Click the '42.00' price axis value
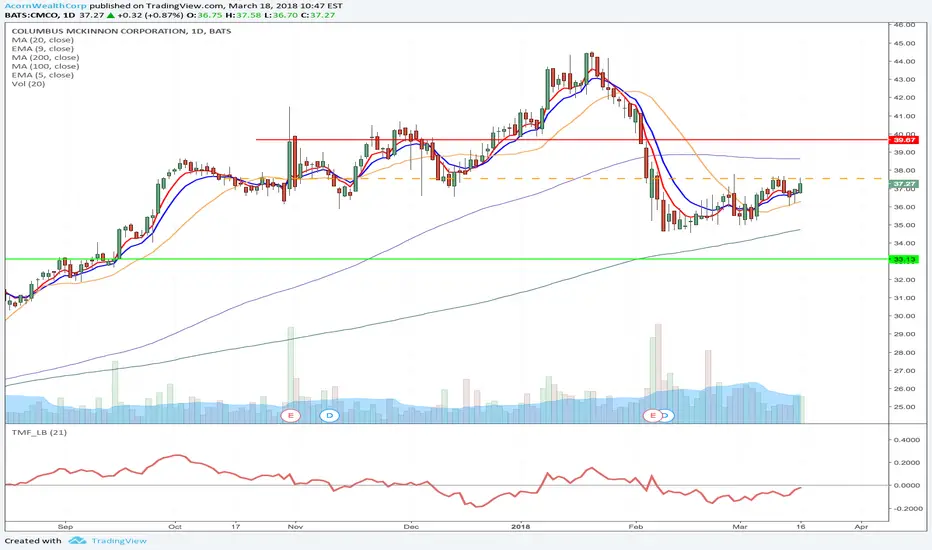Viewport: 932px width, 550px height. click(x=905, y=98)
